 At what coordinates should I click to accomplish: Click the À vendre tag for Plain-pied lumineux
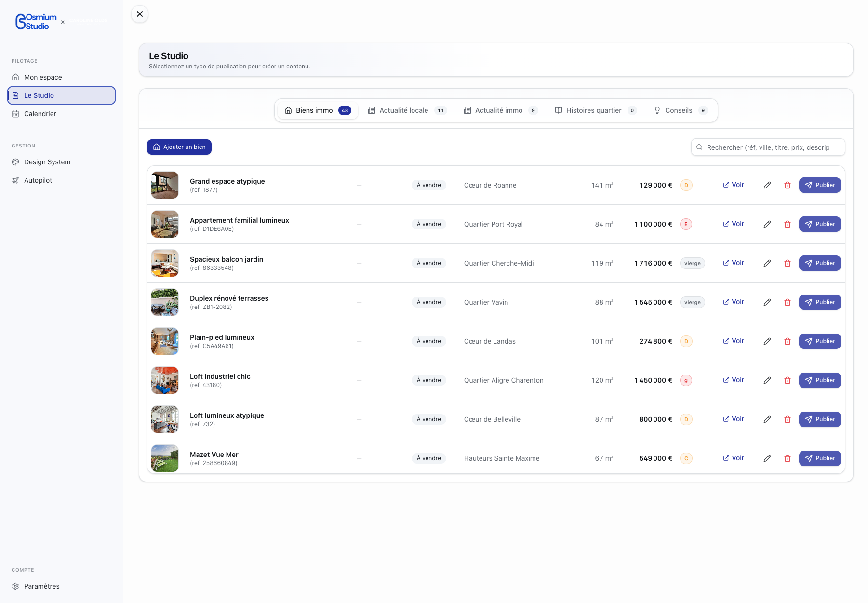click(429, 341)
